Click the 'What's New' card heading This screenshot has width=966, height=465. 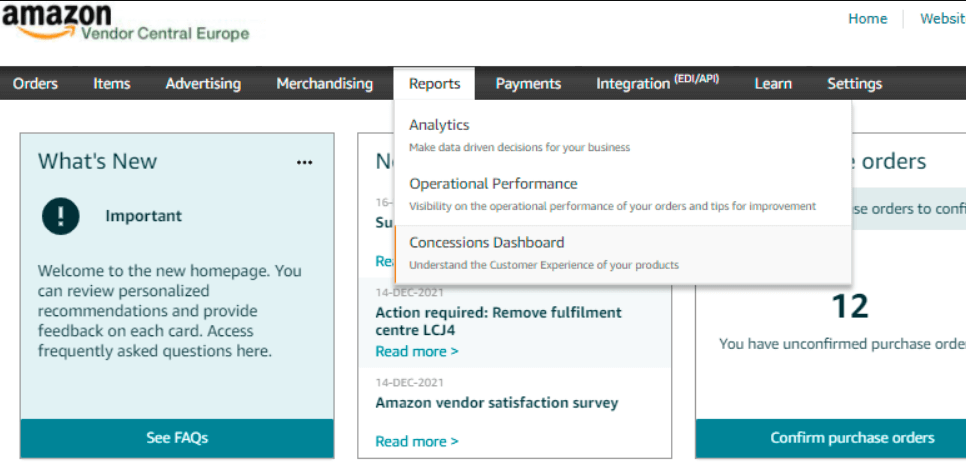click(x=97, y=161)
